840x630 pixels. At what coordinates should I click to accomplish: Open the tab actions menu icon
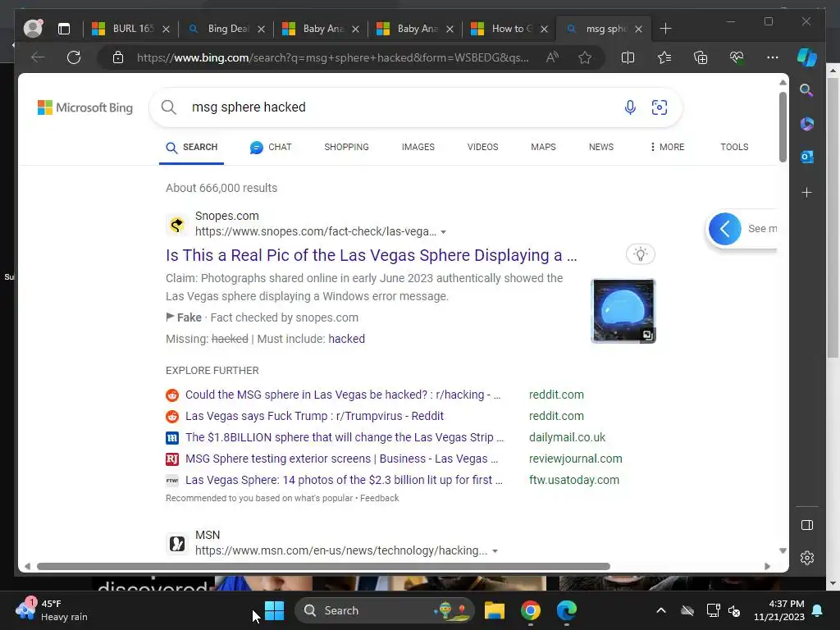pyautogui.click(x=64, y=29)
